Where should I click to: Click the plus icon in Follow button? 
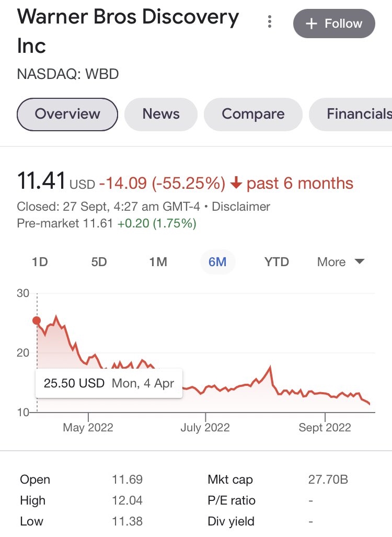point(311,24)
